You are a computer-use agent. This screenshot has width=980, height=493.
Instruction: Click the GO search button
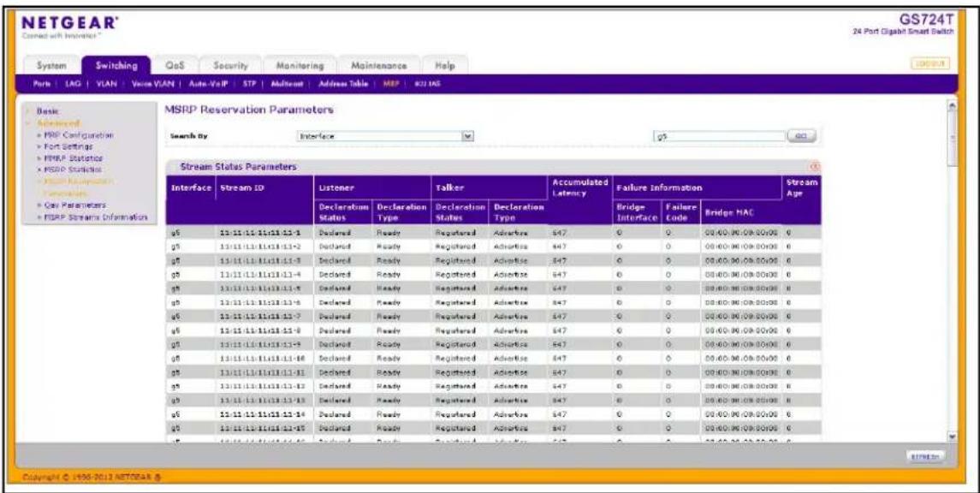(x=802, y=135)
